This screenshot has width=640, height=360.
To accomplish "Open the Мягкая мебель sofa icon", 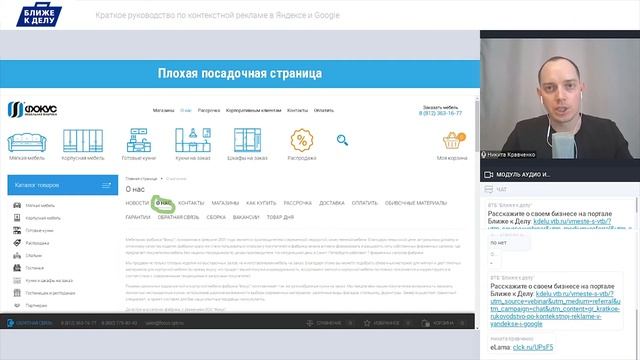I will pyautogui.click(x=27, y=142).
